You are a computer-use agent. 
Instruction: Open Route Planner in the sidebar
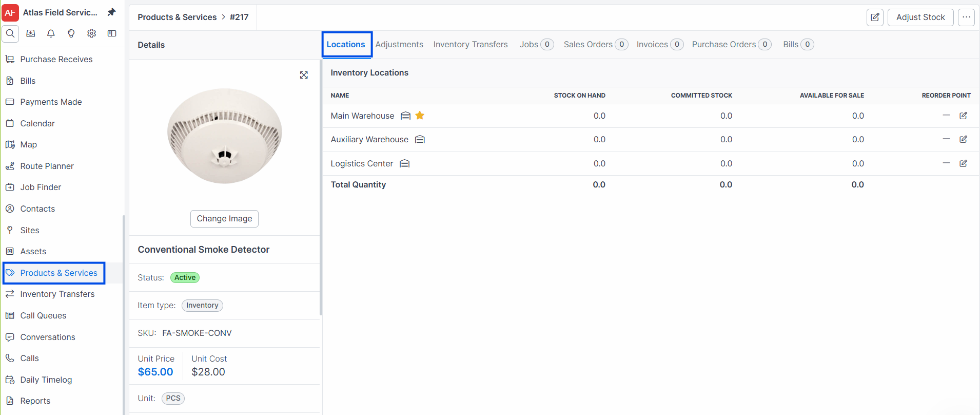click(47, 166)
